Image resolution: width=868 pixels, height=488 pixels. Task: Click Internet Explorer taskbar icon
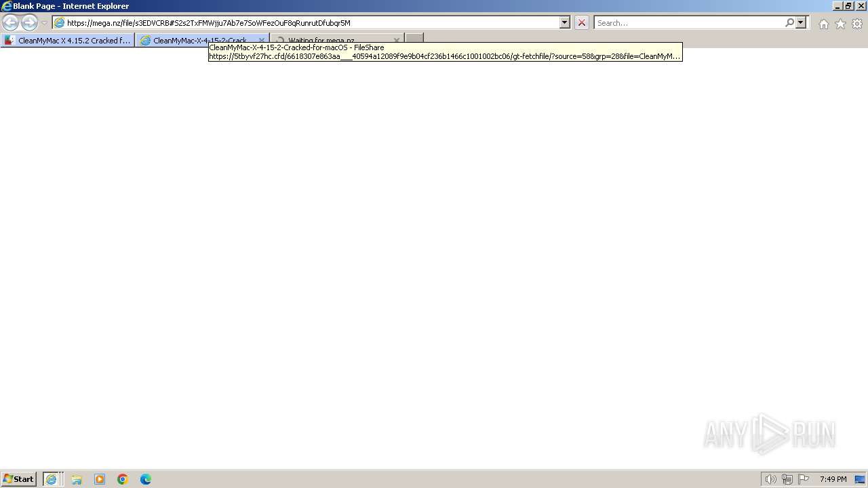[x=52, y=479]
